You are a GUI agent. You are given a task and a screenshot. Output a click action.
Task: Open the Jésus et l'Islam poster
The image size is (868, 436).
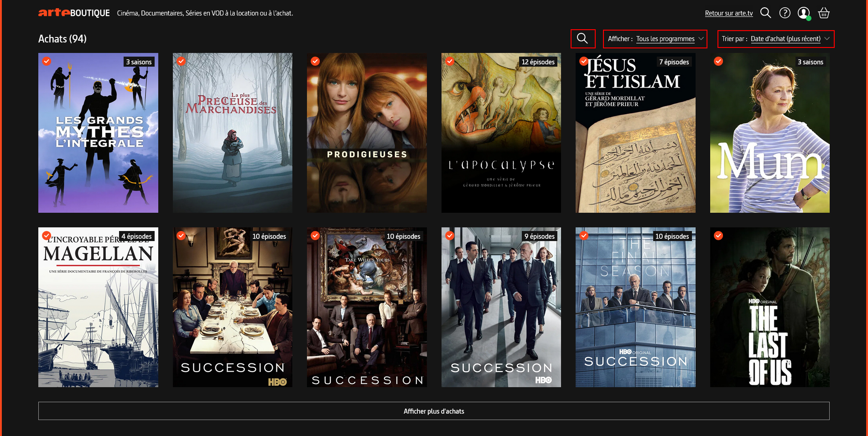point(635,133)
